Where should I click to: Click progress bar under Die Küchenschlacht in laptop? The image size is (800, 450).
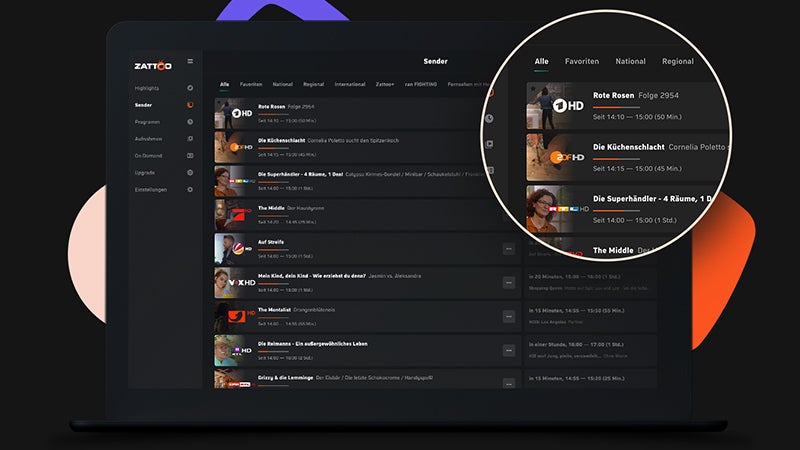coord(273,148)
